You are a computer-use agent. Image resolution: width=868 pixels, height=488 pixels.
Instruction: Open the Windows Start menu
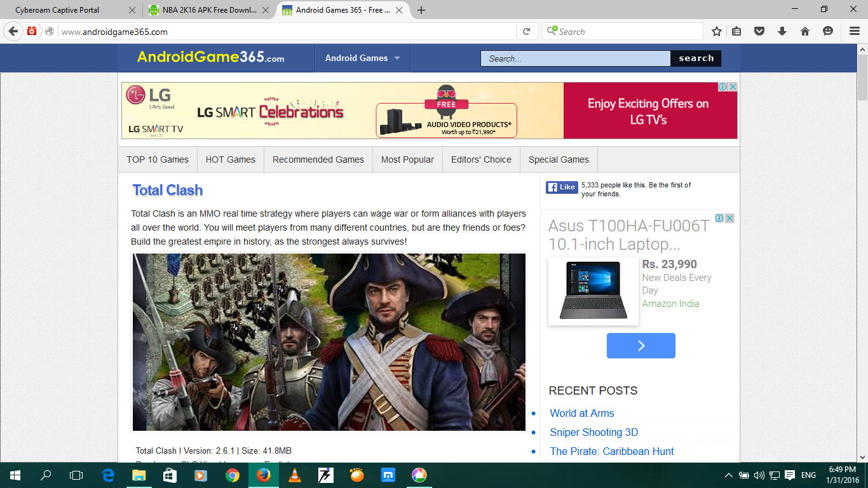click(15, 475)
